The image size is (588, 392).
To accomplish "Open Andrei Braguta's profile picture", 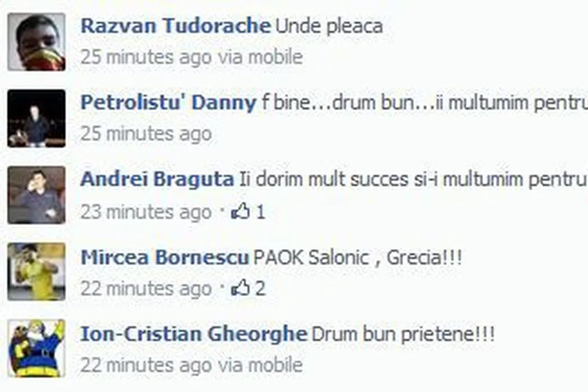I will point(36,195).
